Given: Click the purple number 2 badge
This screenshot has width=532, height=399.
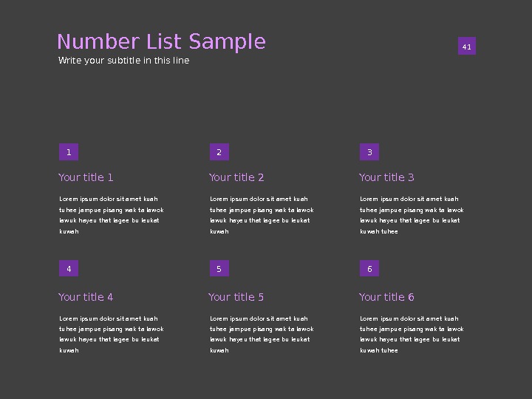Looking at the screenshot, I should tap(219, 153).
